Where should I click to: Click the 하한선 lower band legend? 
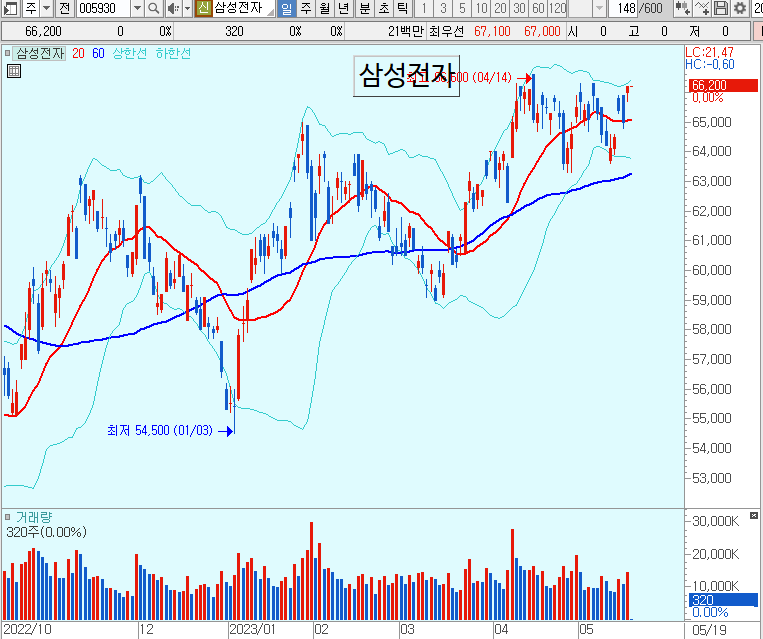(x=173, y=53)
